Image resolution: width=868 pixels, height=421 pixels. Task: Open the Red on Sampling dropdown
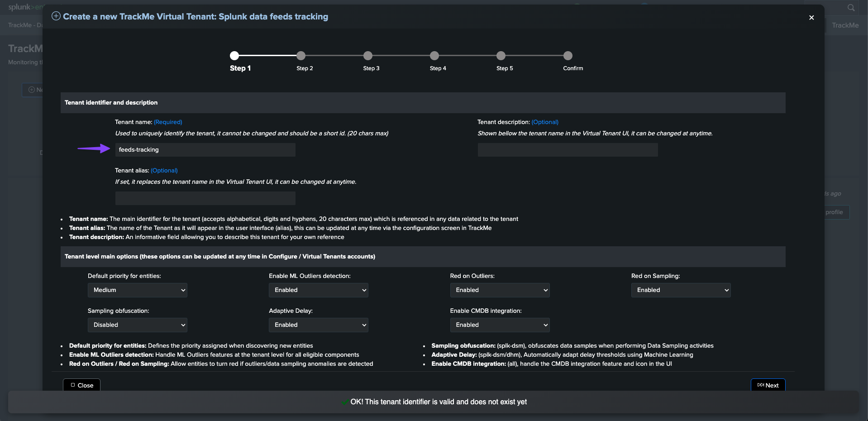(x=681, y=290)
